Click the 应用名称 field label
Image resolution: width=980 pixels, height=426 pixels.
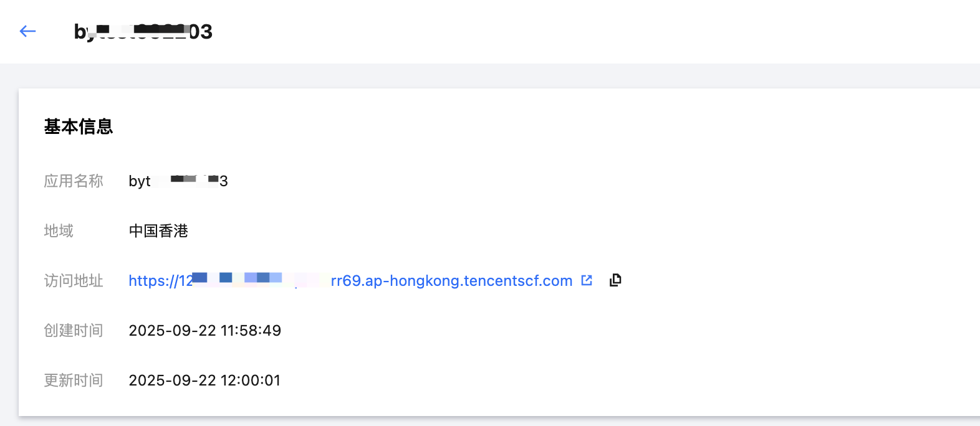coord(74,181)
